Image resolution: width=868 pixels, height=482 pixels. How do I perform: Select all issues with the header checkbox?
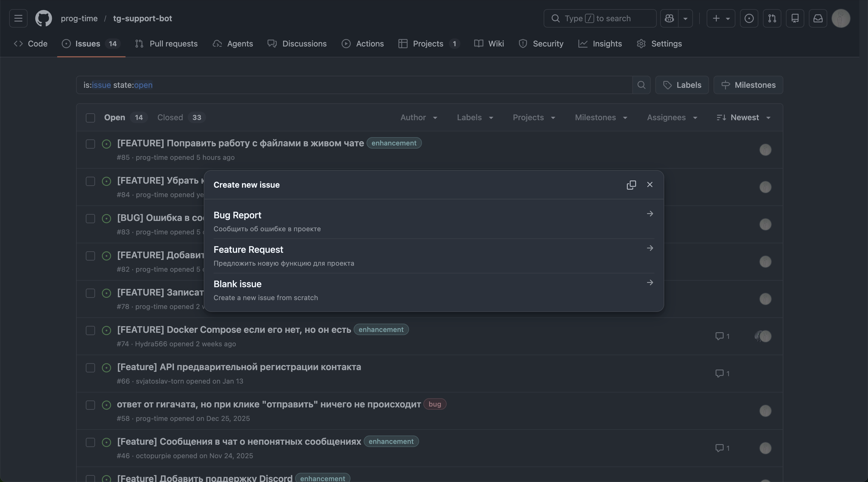[x=90, y=118]
